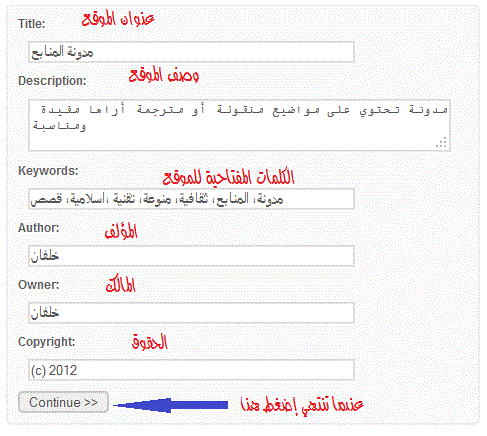This screenshot has height=436, width=487.
Task: Select the Keywords input field
Action: [191, 199]
